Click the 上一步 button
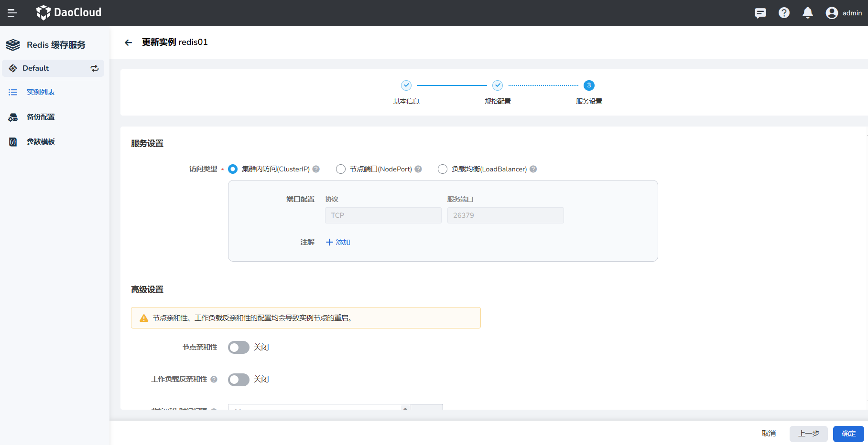 tap(809, 434)
